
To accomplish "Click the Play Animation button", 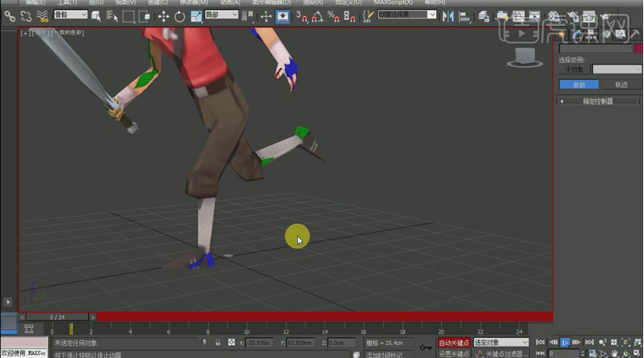I will pos(565,342).
